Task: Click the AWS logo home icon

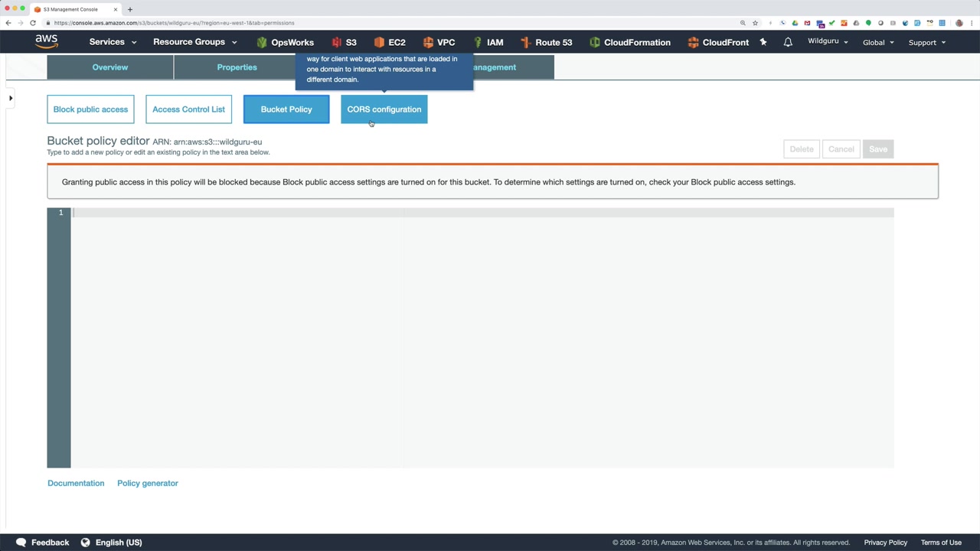Action: (46, 41)
